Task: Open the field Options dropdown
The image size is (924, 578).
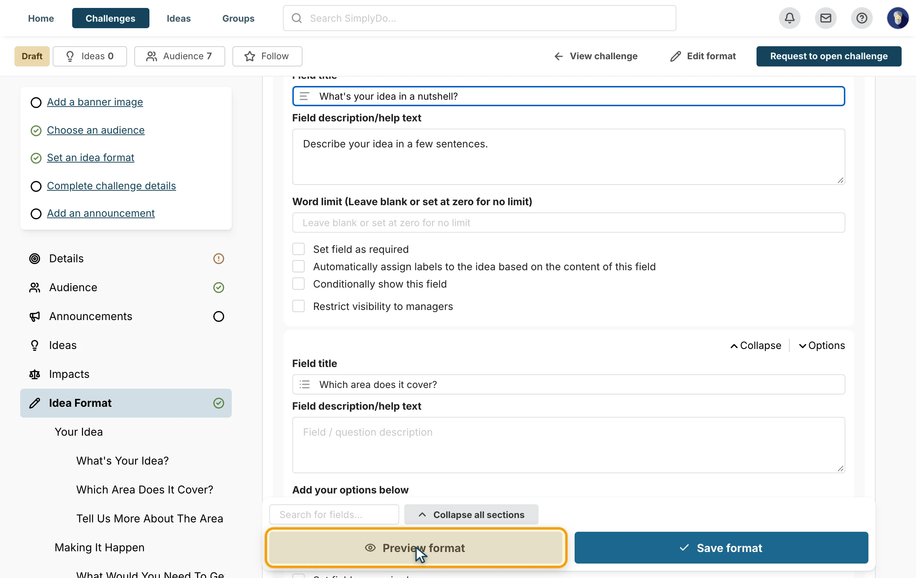Action: [821, 346]
